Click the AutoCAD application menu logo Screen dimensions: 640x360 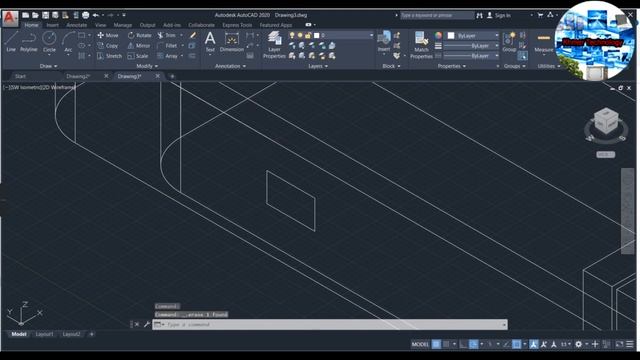(10, 19)
